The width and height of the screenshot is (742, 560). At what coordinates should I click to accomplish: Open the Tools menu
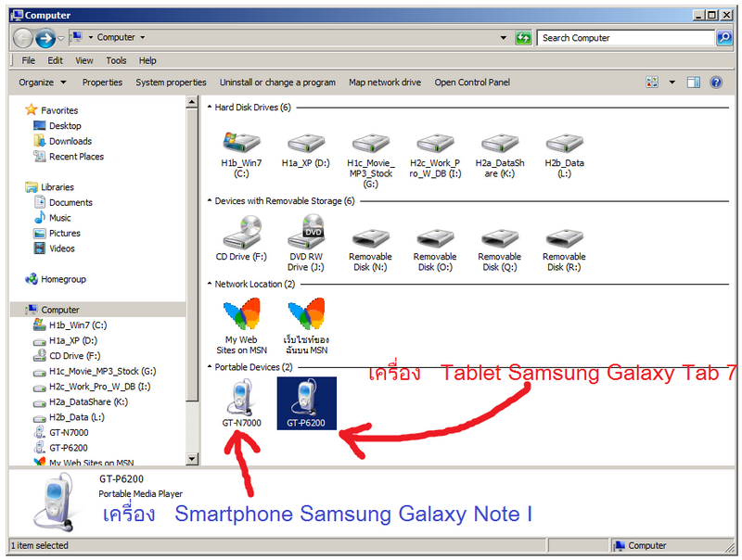coord(116,60)
